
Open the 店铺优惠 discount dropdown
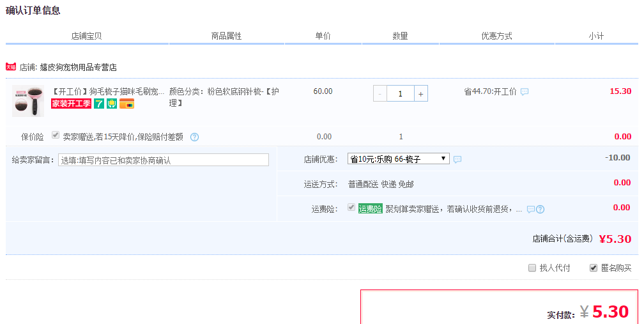(398, 159)
